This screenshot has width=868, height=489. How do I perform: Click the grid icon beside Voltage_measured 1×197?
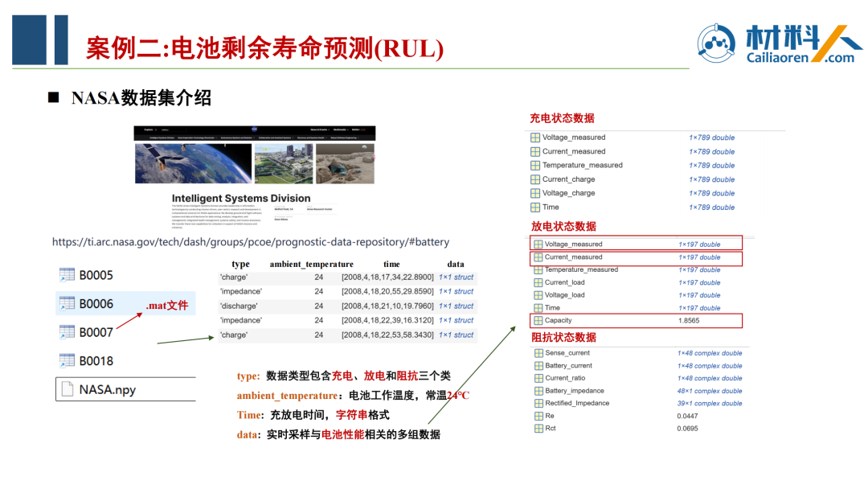[538, 244]
